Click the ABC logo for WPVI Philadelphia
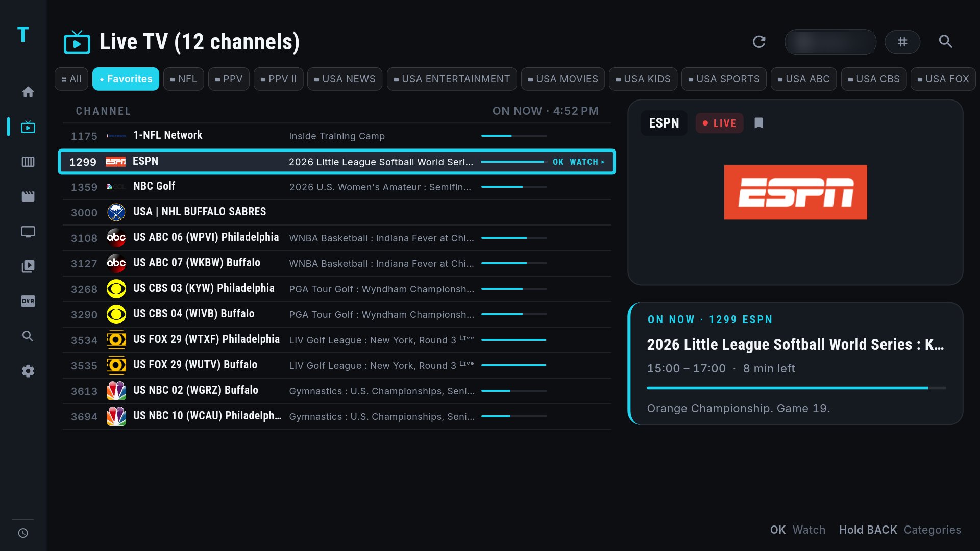 coord(116,238)
